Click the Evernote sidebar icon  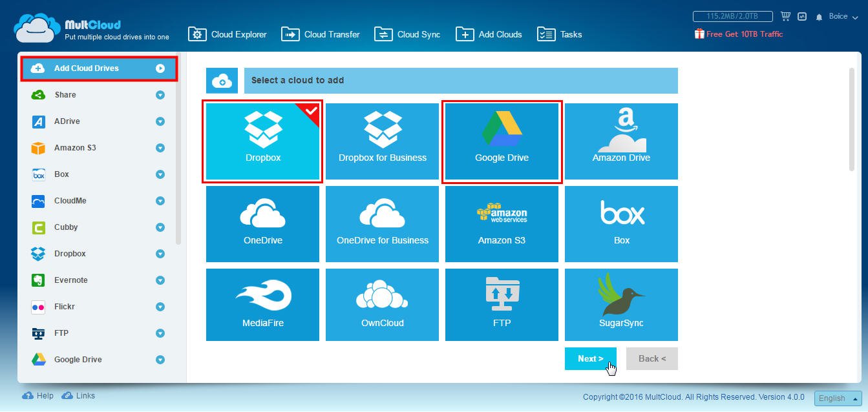(x=38, y=280)
